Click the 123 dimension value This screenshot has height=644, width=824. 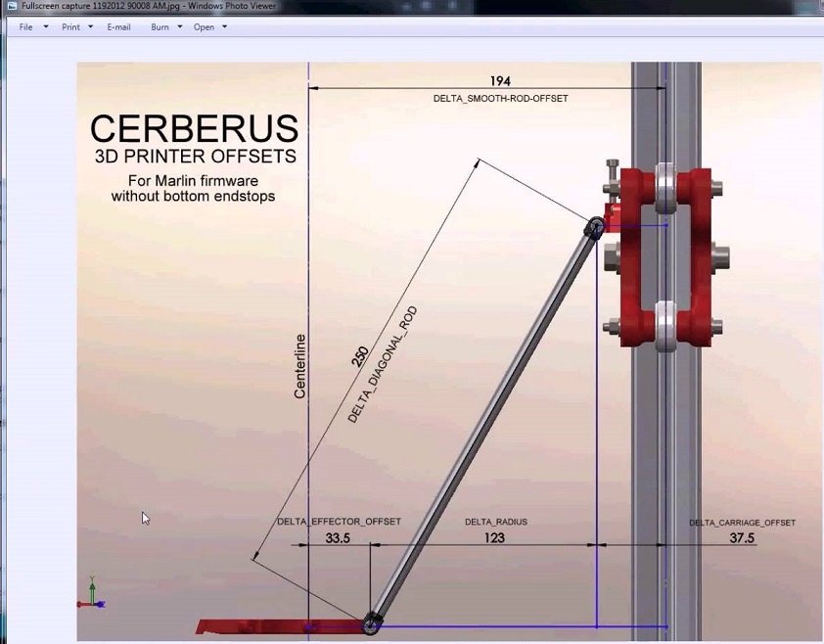click(494, 537)
